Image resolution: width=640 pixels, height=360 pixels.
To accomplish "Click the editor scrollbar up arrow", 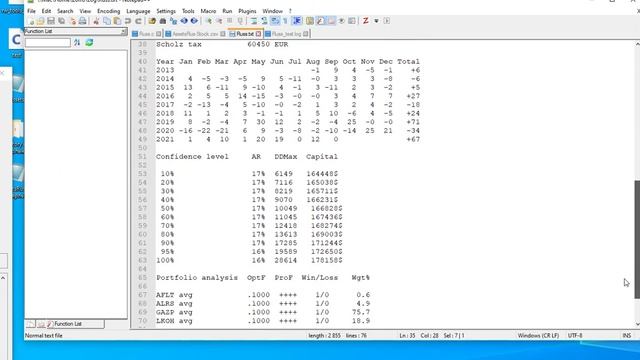I will [637, 44].
